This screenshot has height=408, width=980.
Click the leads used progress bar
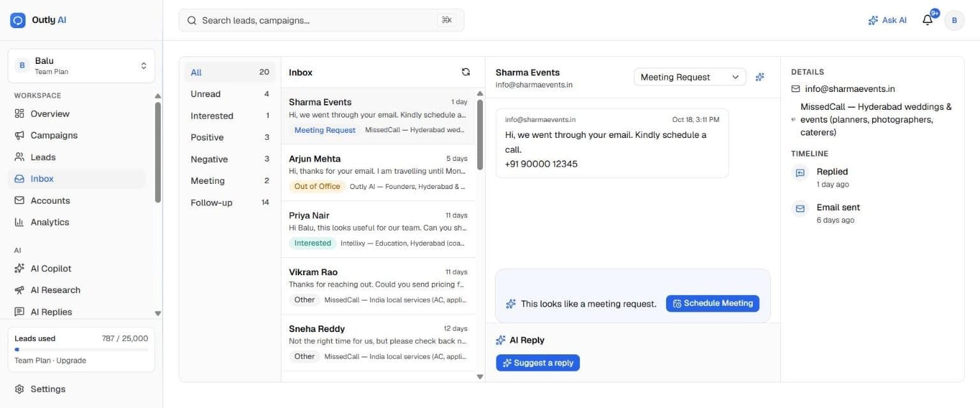tap(81, 349)
